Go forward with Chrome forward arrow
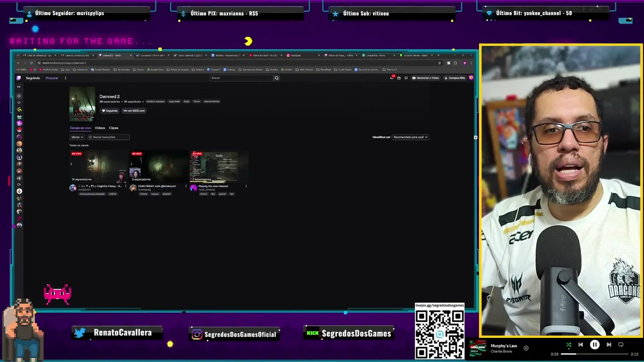Image resolution: width=644 pixels, height=362 pixels. click(x=25, y=63)
